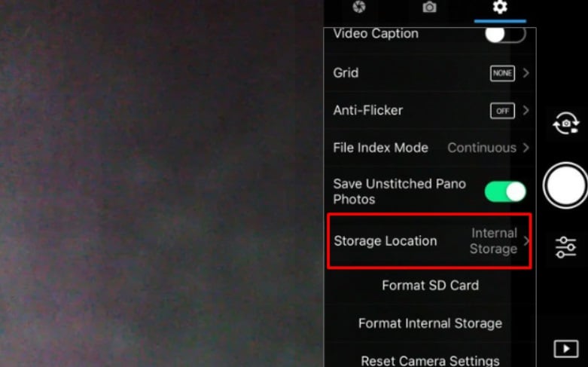Expand Storage Location using its arrow
Viewport: 588px width, 367px height.
coord(526,241)
